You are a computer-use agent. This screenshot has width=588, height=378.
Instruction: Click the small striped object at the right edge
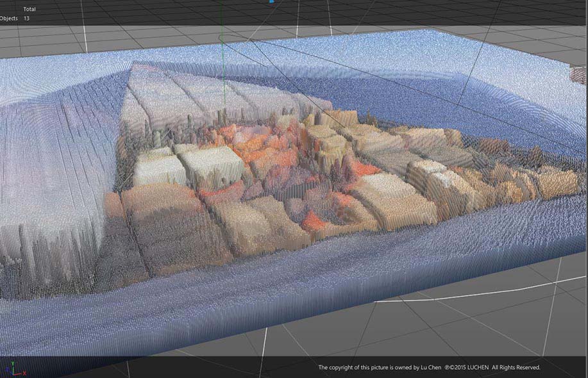578,75
